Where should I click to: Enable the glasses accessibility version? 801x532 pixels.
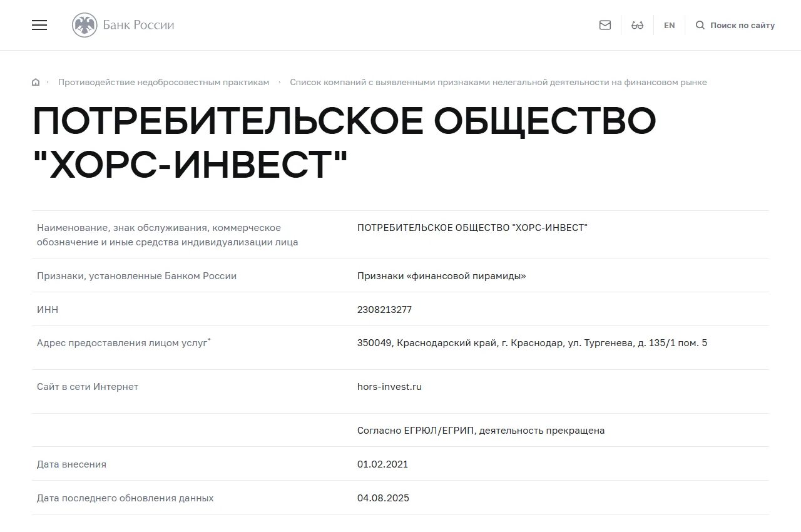click(638, 25)
